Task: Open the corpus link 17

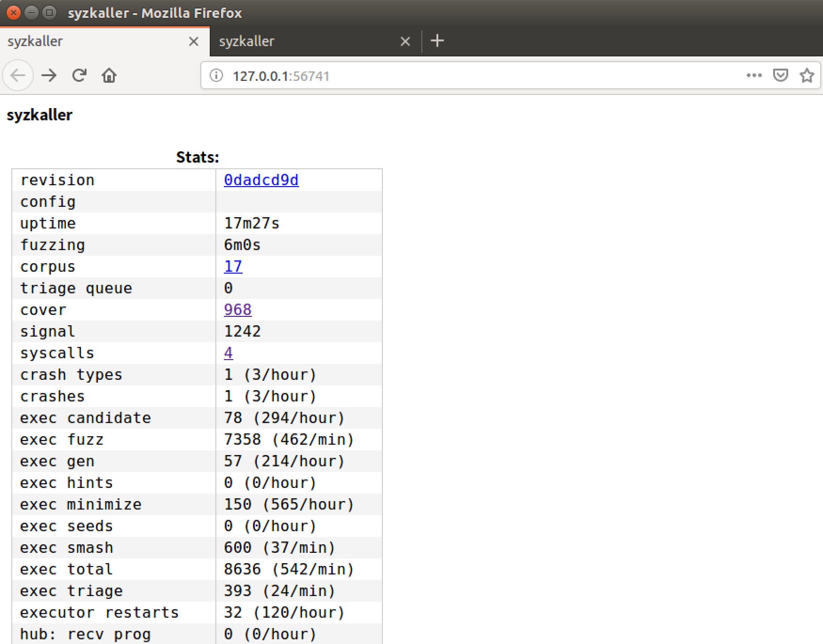Action: (233, 267)
